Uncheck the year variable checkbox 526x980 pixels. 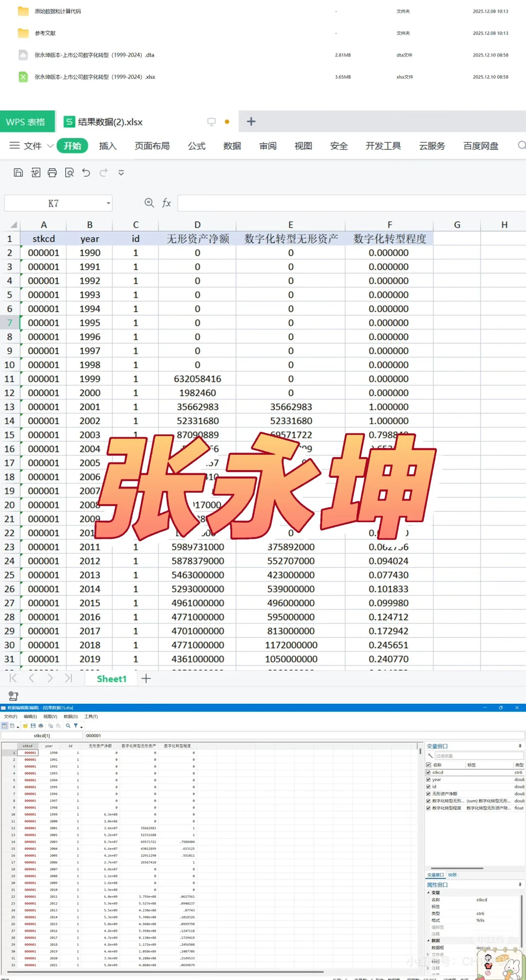coord(429,779)
